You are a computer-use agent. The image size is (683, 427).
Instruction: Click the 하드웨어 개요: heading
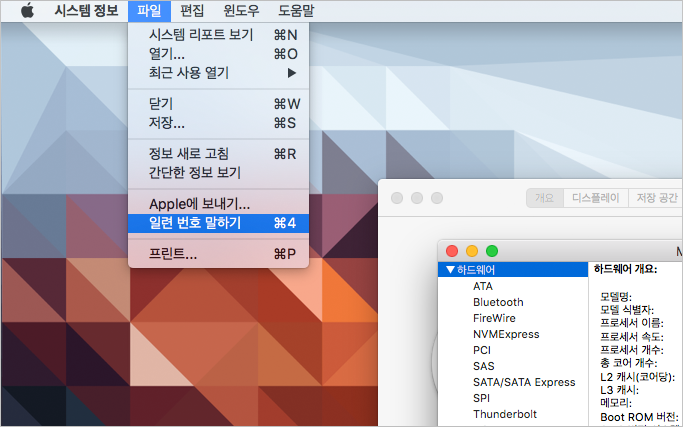[x=625, y=269]
